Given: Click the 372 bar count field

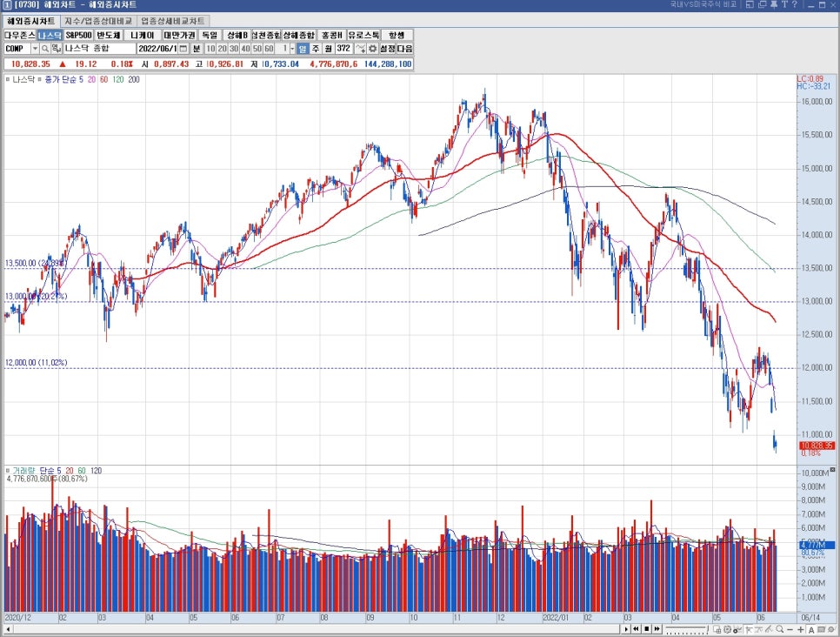Looking at the screenshot, I should click(x=344, y=49).
